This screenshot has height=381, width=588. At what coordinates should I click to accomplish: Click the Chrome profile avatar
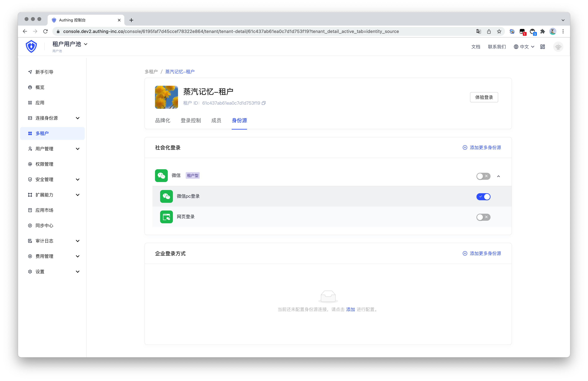point(553,31)
